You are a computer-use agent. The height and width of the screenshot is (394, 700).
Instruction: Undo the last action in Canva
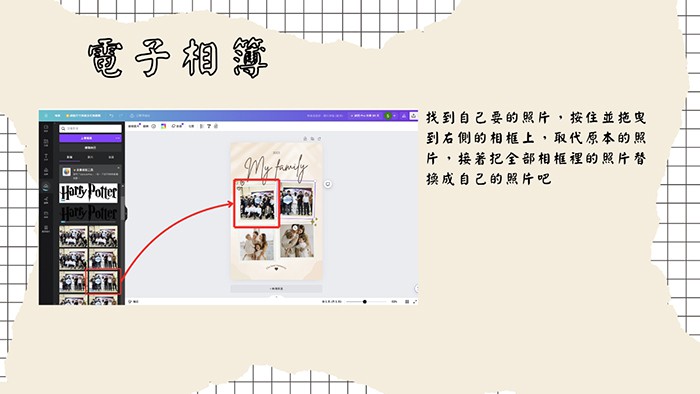pos(111,116)
